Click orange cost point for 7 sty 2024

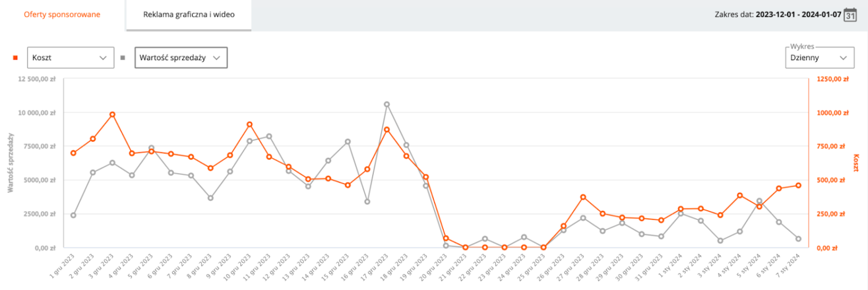pyautogui.click(x=799, y=185)
